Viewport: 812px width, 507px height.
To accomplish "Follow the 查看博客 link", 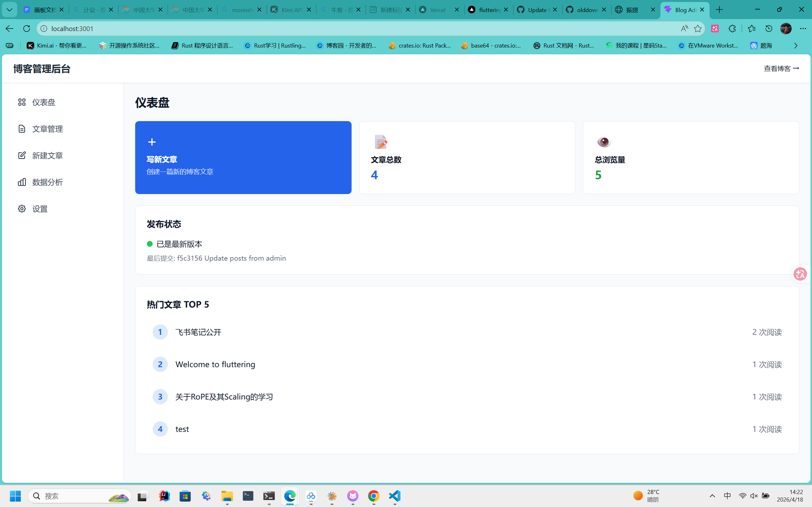I will tap(781, 68).
